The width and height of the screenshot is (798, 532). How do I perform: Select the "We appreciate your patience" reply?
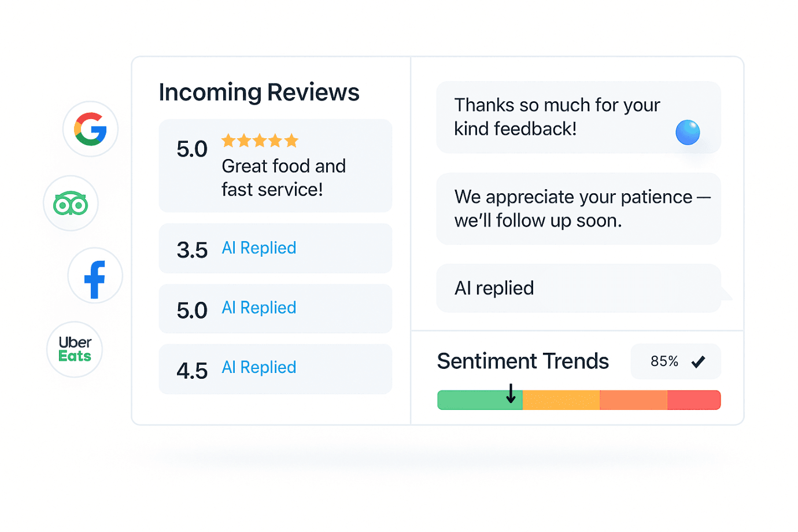(x=578, y=209)
